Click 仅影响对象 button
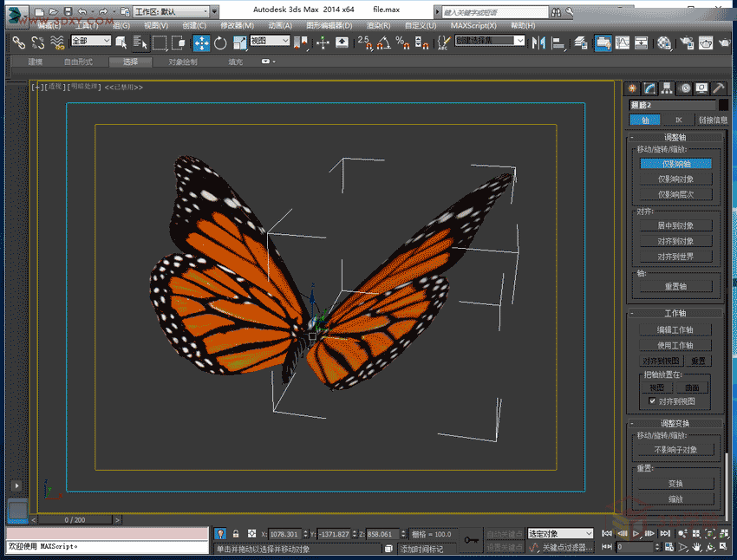 point(675,179)
